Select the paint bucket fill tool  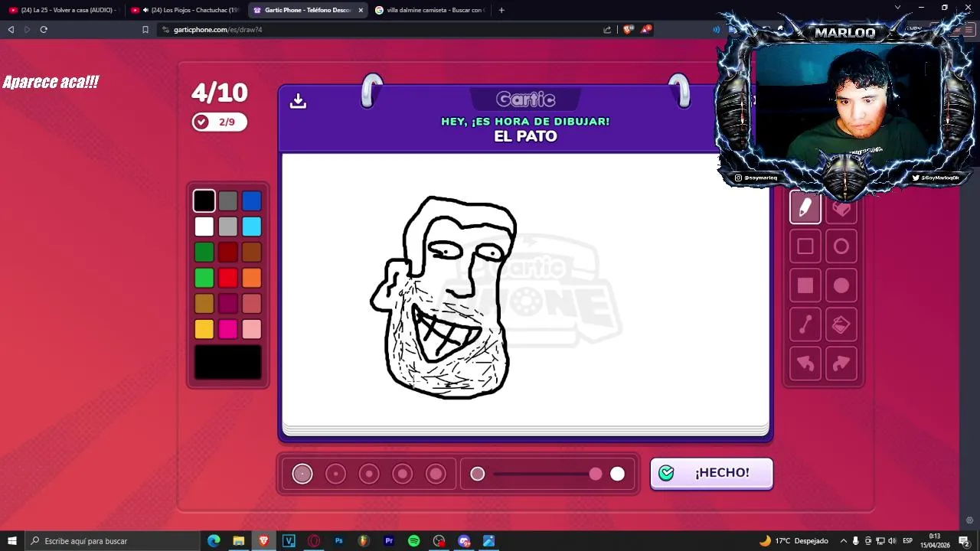[841, 325]
